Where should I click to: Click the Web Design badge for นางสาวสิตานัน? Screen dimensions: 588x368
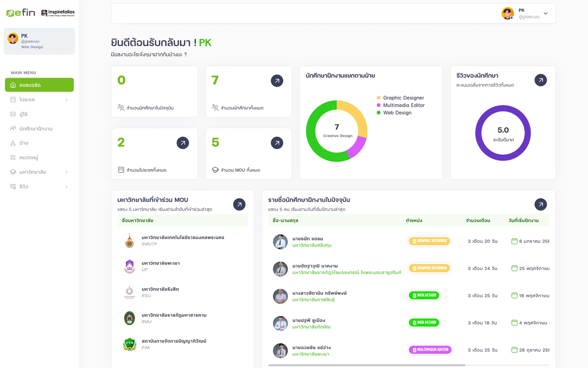pos(424,295)
